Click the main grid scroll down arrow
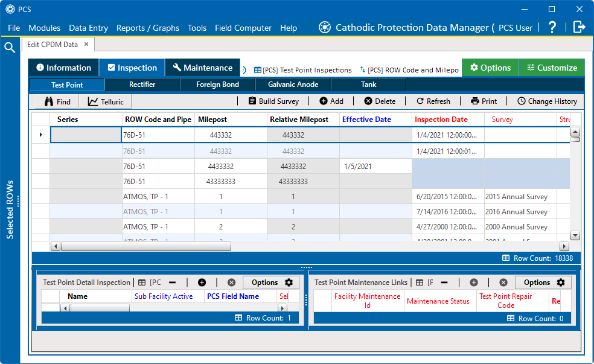The width and height of the screenshot is (594, 364). pyautogui.click(x=575, y=235)
